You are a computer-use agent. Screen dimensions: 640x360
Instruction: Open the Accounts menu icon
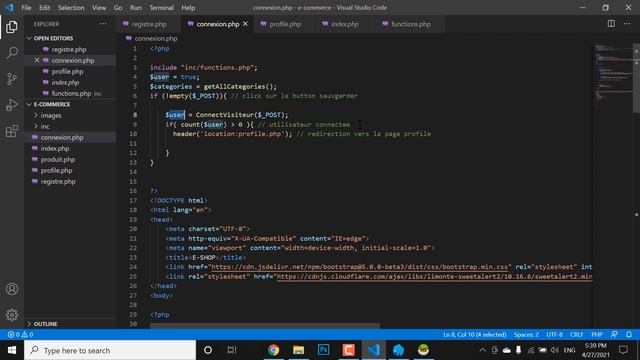[x=12, y=289]
